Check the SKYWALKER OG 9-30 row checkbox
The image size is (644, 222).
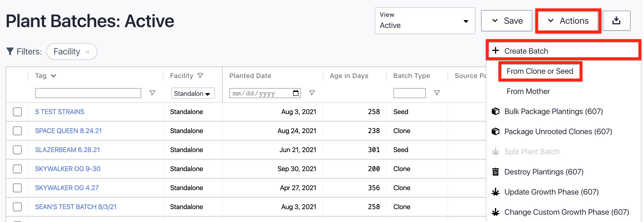pyautogui.click(x=17, y=169)
